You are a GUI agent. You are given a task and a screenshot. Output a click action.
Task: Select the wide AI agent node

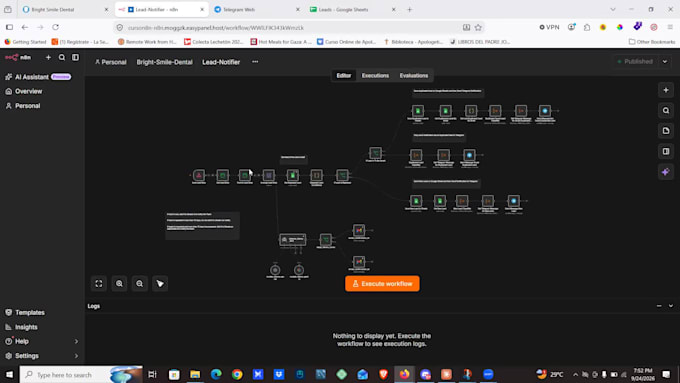pyautogui.click(x=293, y=239)
